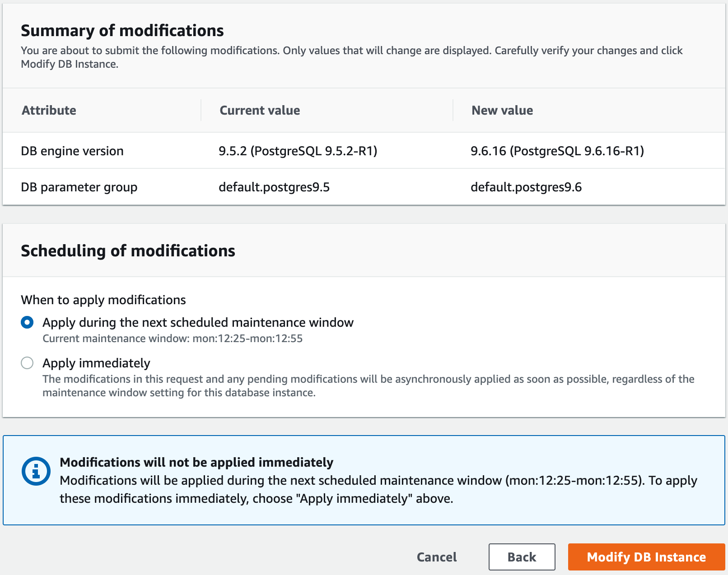Go Back to the previous step
The height and width of the screenshot is (575, 728).
[522, 557]
